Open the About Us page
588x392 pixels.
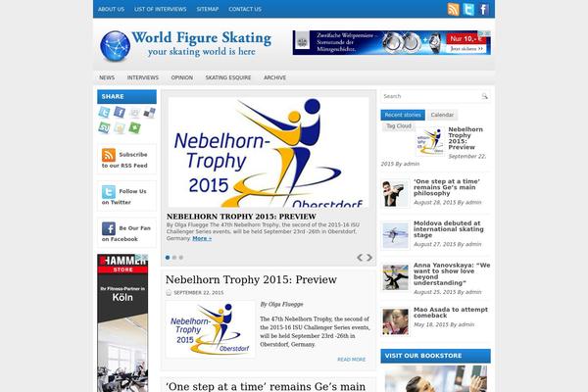pos(111,9)
